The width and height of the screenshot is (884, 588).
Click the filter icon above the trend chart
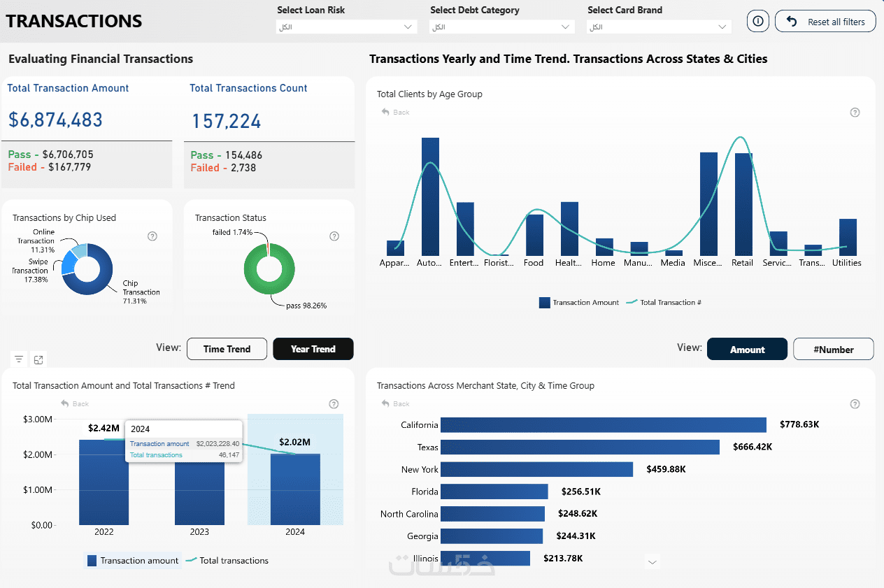point(19,359)
